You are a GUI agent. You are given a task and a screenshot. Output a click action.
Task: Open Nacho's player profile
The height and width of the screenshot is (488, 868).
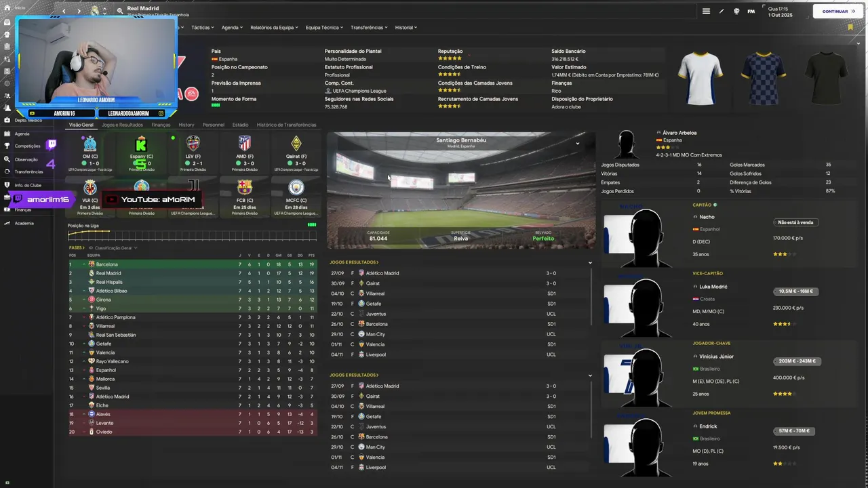coord(707,217)
